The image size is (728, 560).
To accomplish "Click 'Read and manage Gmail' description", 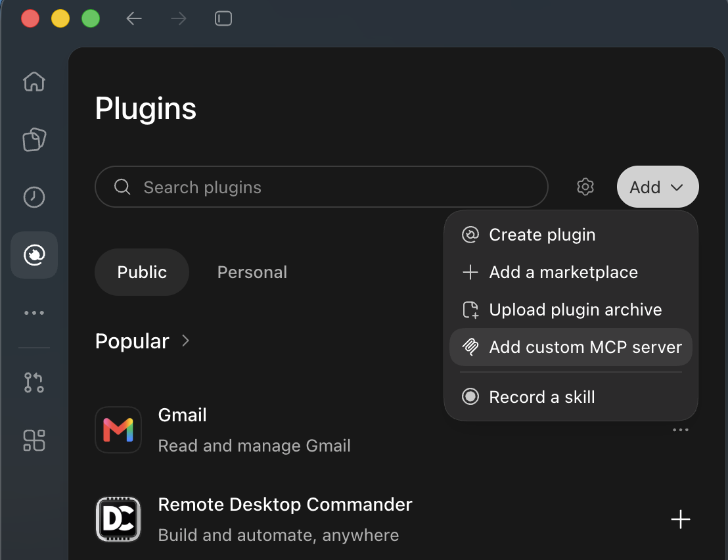I will (x=254, y=446).
